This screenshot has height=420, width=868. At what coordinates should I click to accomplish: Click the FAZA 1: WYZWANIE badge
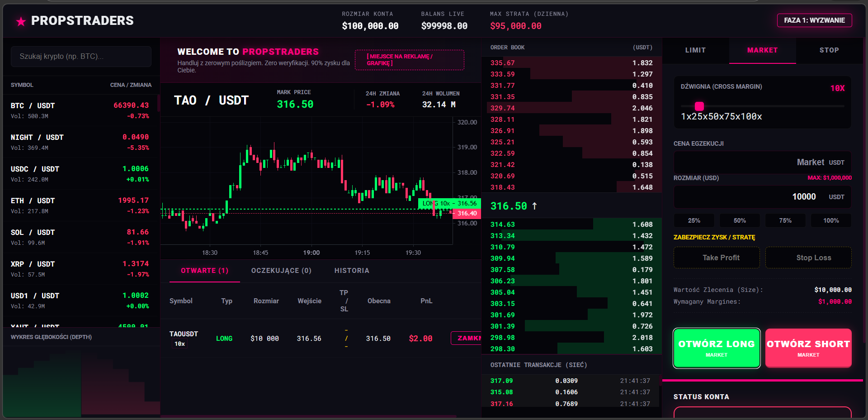pyautogui.click(x=814, y=20)
